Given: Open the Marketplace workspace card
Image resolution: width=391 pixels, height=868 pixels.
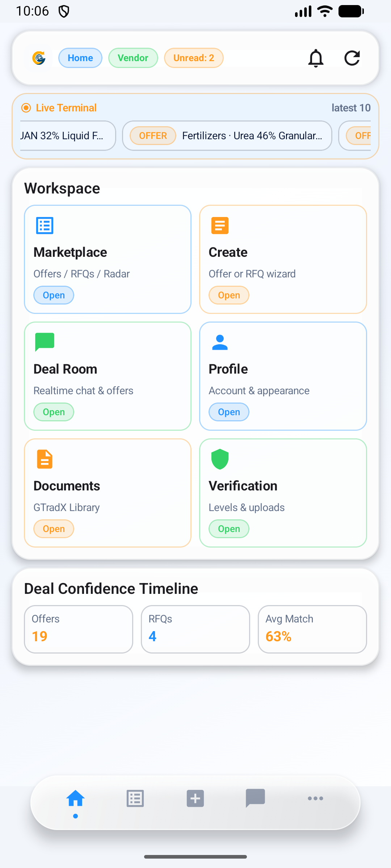Looking at the screenshot, I should pos(108,259).
